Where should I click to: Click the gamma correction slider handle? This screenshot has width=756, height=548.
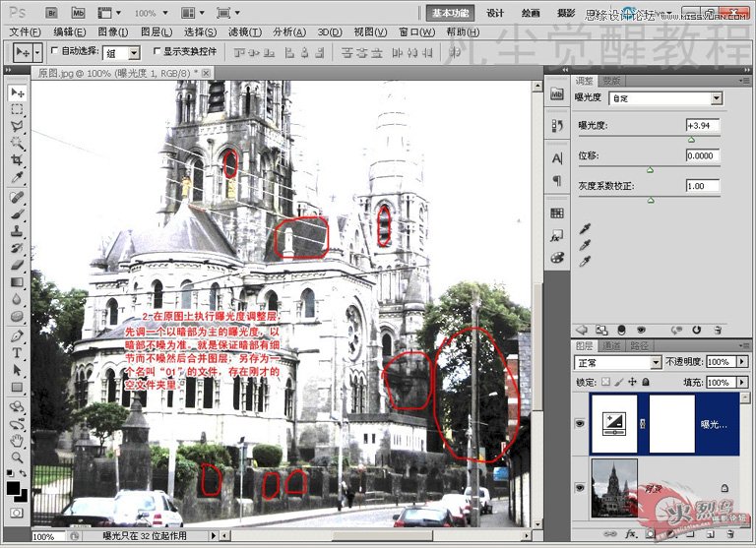[651, 200]
